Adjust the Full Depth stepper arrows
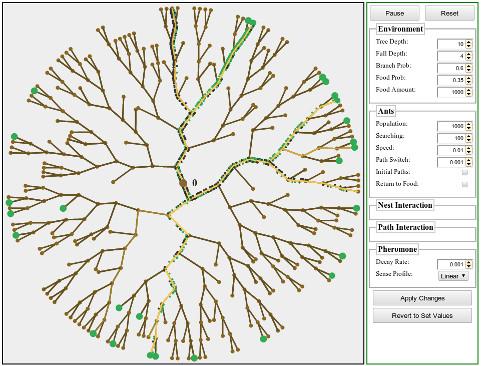Viewport: 481px width, 366px height. (x=469, y=56)
